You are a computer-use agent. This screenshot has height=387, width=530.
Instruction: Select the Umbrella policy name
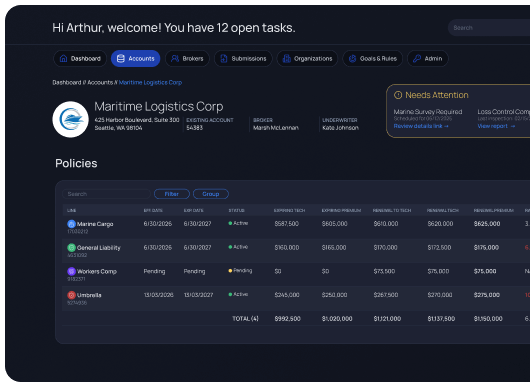pos(89,295)
